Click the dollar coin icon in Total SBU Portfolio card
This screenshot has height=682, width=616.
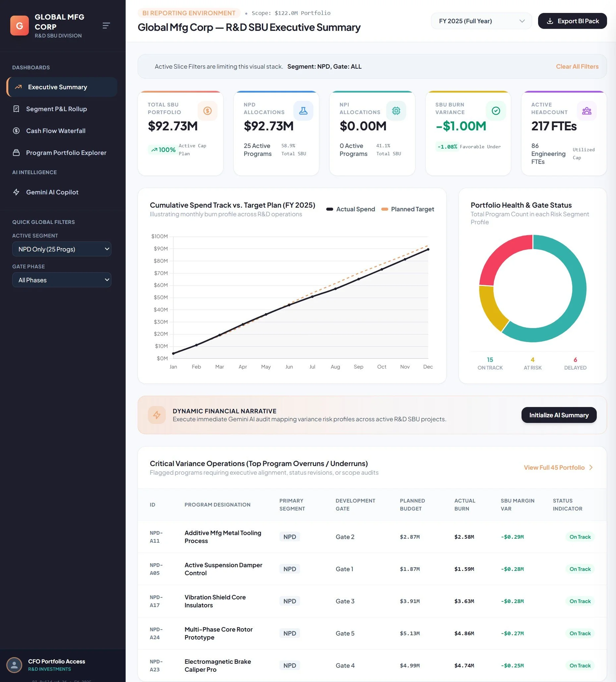207,110
